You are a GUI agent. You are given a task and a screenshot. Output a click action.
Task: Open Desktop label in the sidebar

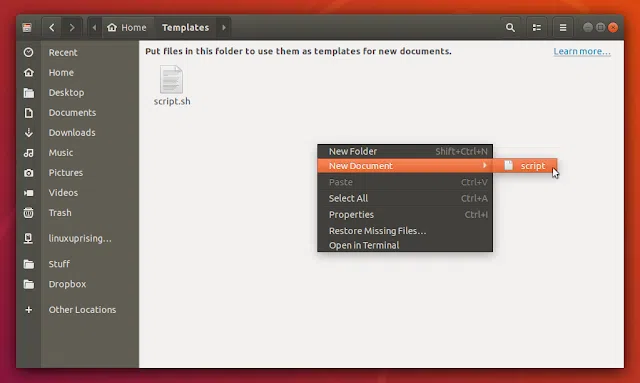(x=66, y=92)
